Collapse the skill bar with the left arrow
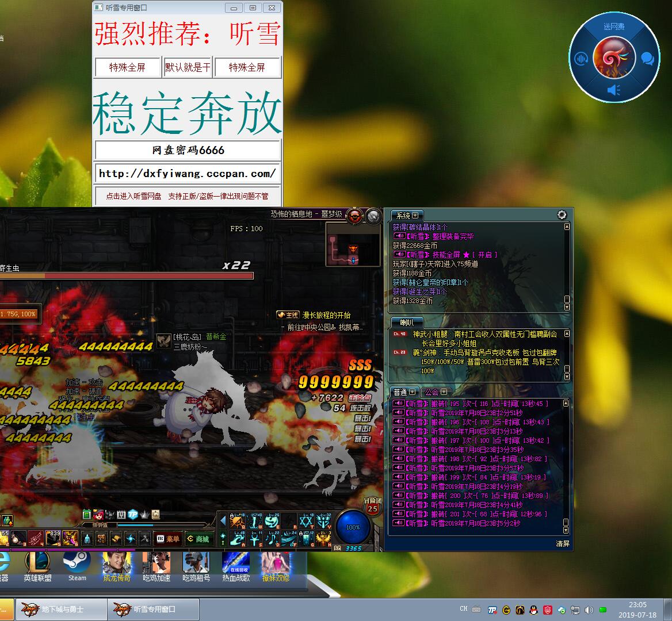This screenshot has height=621, width=672. click(x=223, y=520)
